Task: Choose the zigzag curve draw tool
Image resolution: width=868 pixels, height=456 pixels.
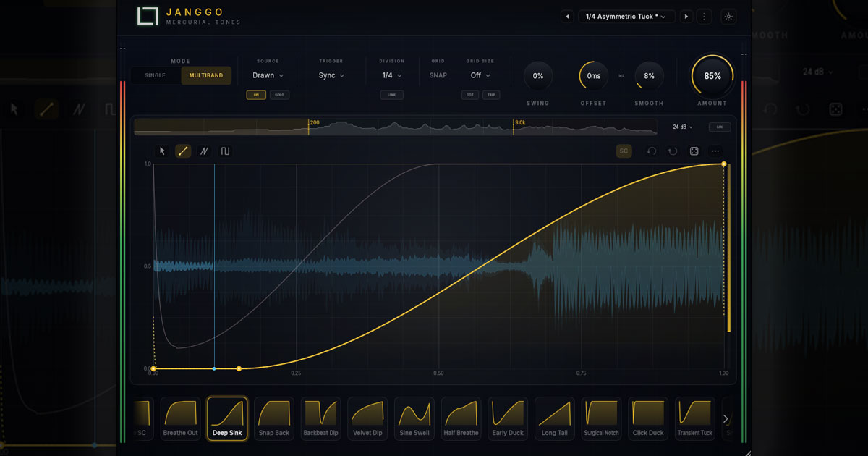Action: point(204,151)
